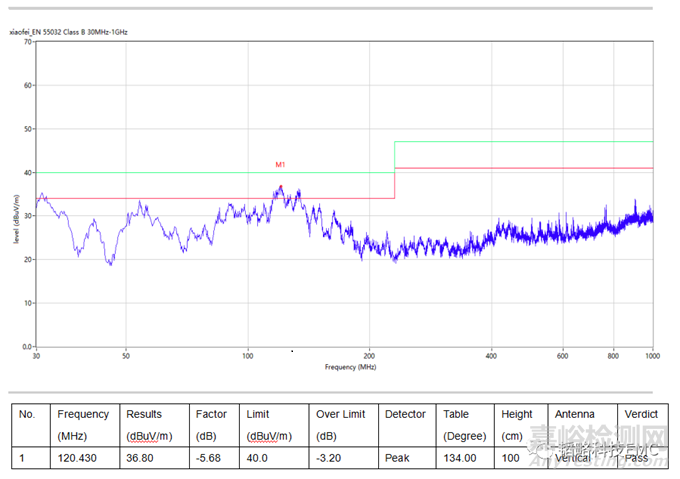Select the chart title xiaofei_EN 55032 Class B
This screenshot has height=479, width=680.
[x=68, y=32]
